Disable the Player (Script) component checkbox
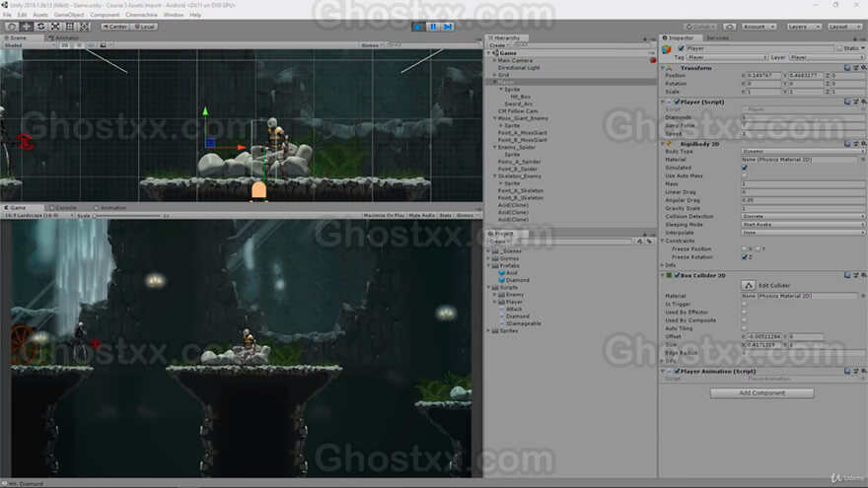This screenshot has height=488, width=868. (677, 102)
